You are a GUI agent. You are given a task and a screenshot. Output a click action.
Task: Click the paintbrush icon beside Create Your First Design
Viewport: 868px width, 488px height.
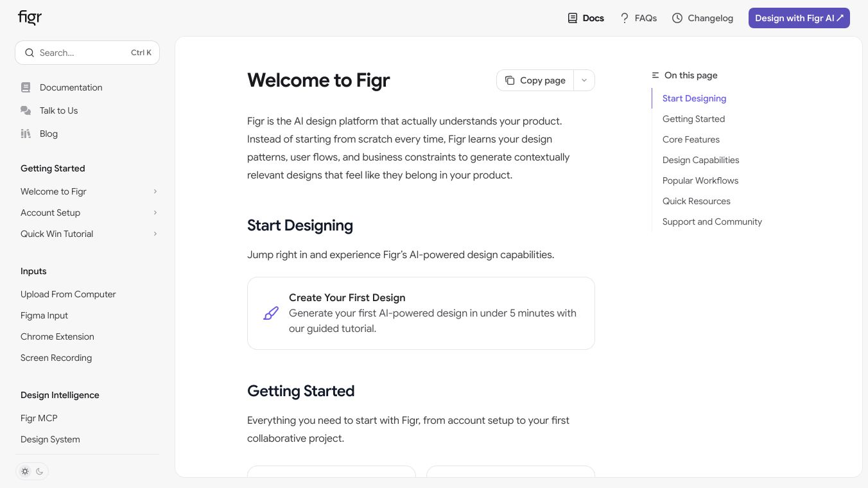coord(271,313)
